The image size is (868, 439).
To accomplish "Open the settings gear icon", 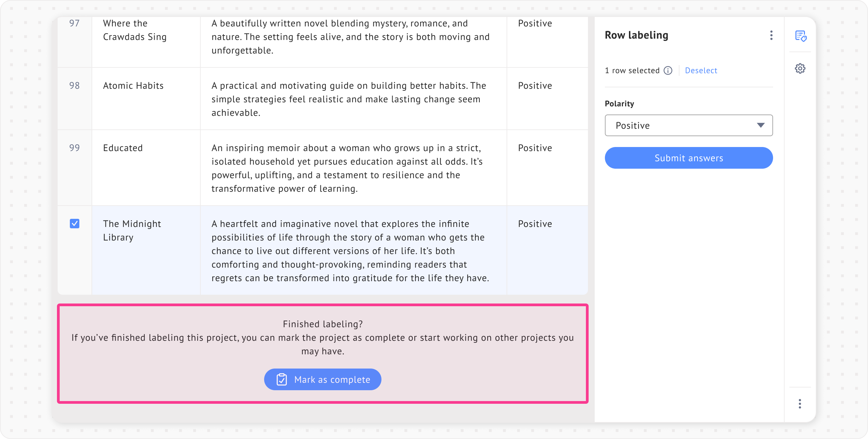I will 800,69.
